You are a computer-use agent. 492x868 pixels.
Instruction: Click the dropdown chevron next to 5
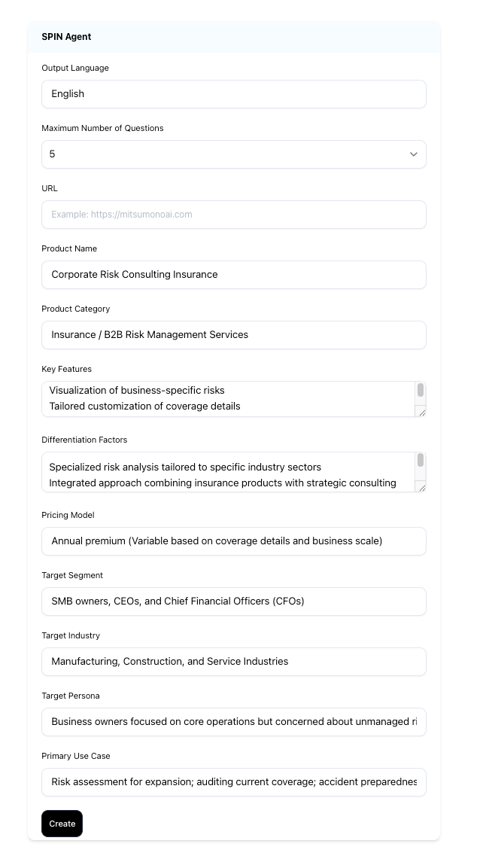coord(413,154)
